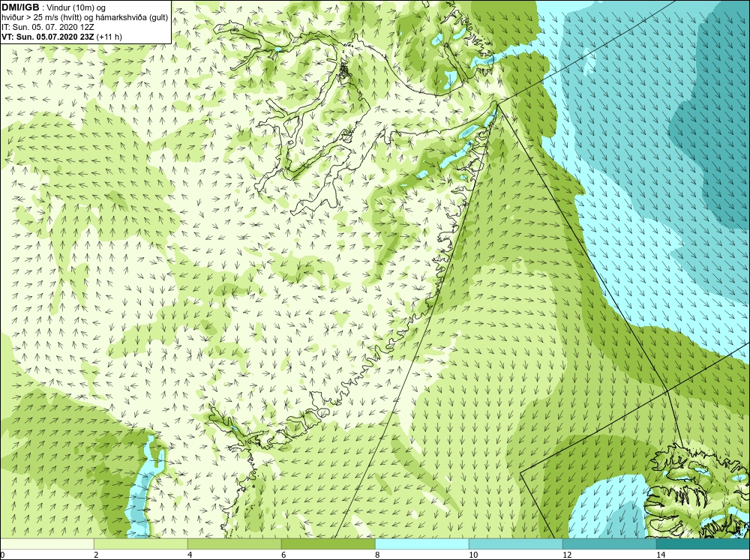Click the DMI/IGB title text

pos(20,7)
